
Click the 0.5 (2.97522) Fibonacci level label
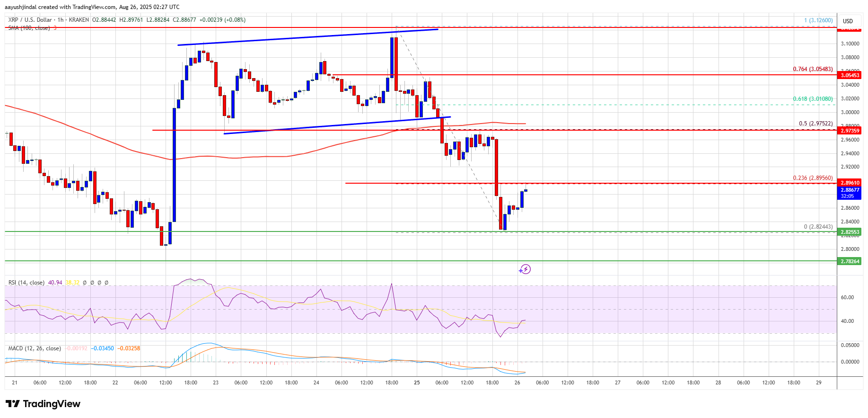pyautogui.click(x=815, y=124)
